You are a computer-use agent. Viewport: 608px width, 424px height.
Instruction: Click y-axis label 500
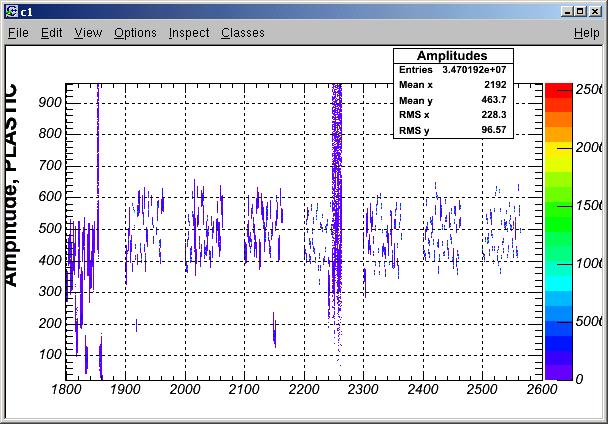point(50,228)
